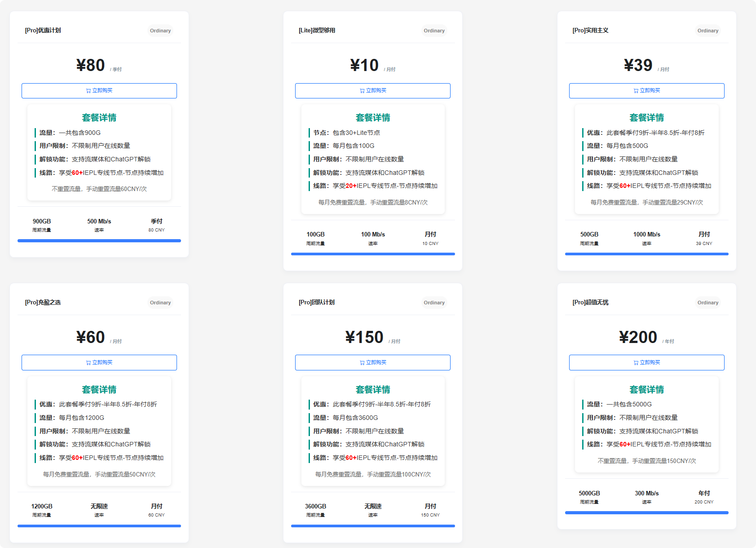756x548 pixels.
Task: Select the Ordinary badge on [Pro]超值无忧
Action: (x=707, y=303)
